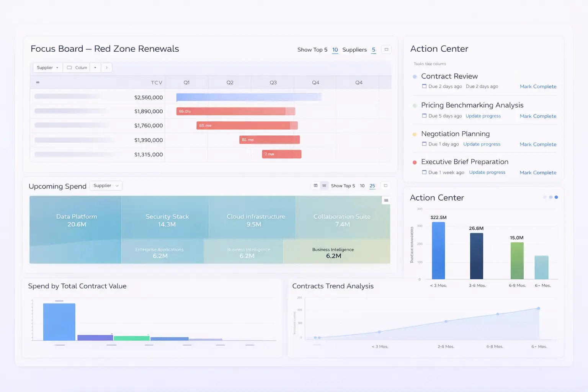Click the calendar icon under Executive Brief Preparation
Viewport: 588px width, 392px height.
click(424, 172)
